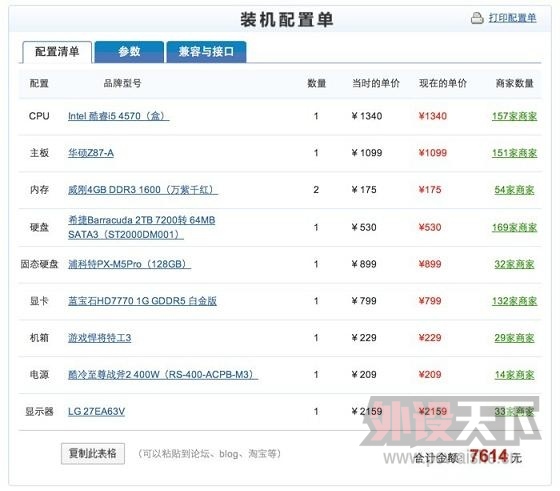Click the 复制此表格 button

[93, 454]
